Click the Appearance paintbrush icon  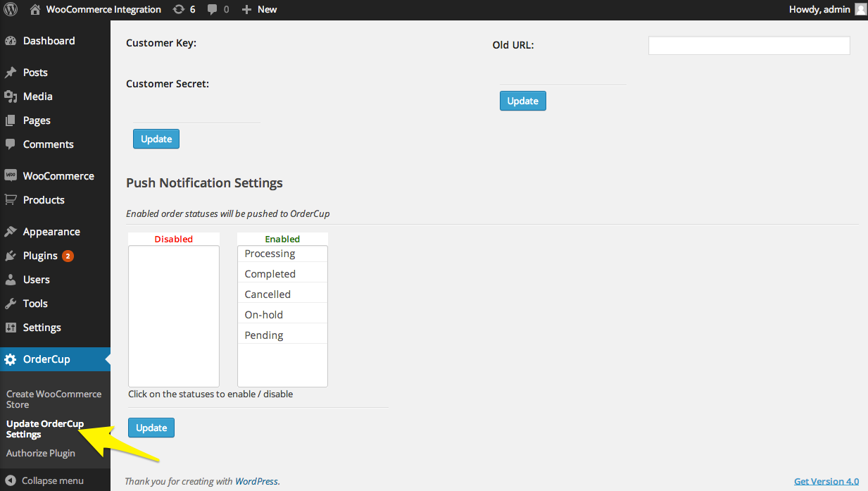(x=11, y=232)
